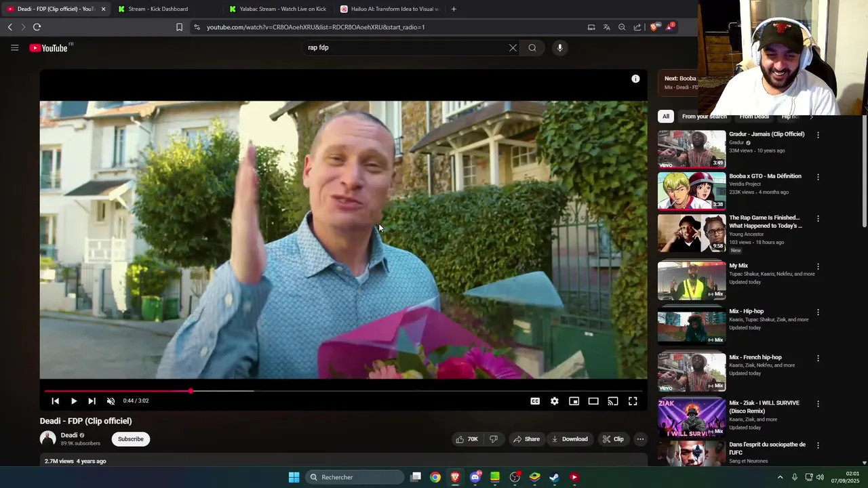This screenshot has width=868, height=488.
Task: Cast the video to a TV
Action: 613,401
